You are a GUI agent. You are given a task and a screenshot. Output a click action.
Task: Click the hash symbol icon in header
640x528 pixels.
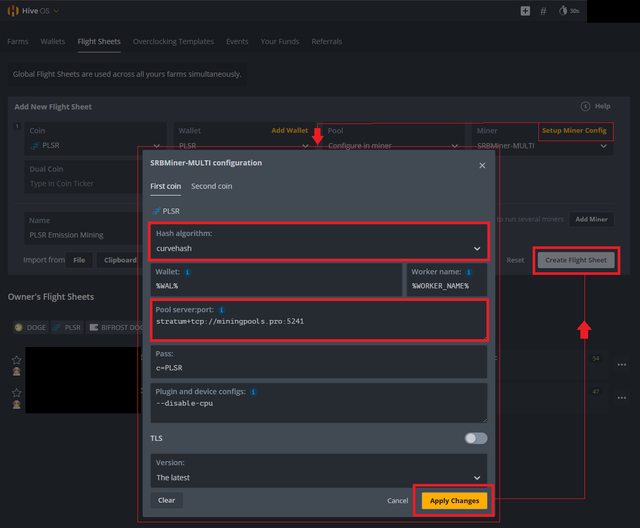[x=543, y=11]
